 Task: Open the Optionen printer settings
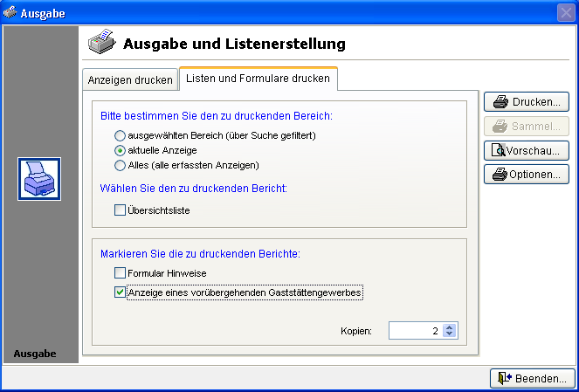[527, 174]
